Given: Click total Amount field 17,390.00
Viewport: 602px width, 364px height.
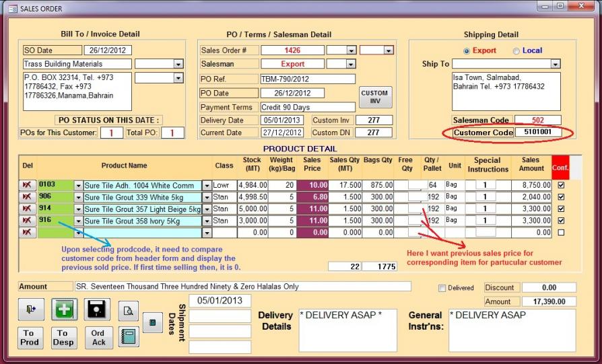Looking at the screenshot, I should (x=549, y=301).
